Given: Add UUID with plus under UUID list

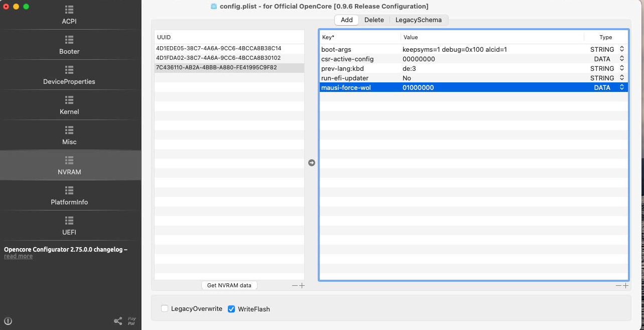Looking at the screenshot, I should point(302,285).
